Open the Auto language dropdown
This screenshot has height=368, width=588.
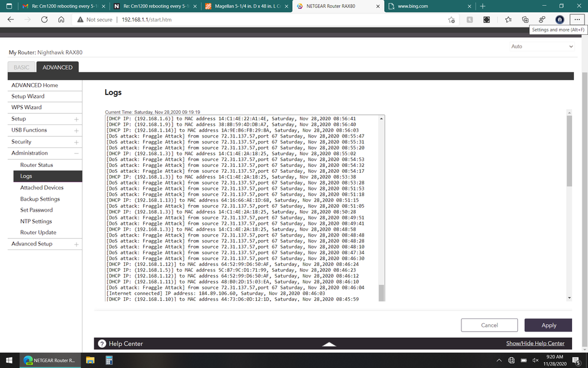(542, 46)
